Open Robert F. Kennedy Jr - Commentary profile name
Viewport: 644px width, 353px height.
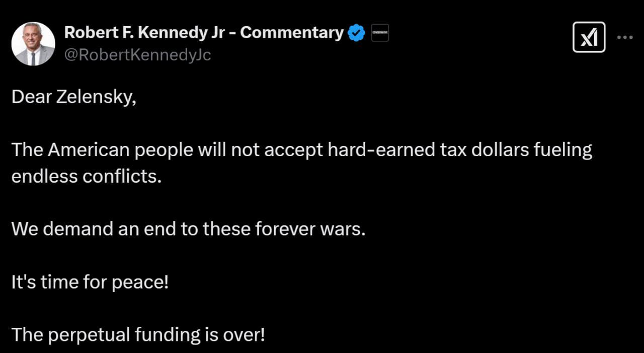click(203, 33)
